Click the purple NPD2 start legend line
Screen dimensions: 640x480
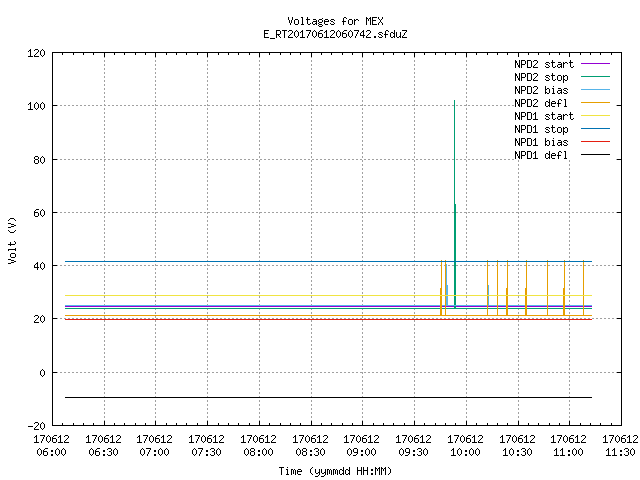tap(595, 64)
